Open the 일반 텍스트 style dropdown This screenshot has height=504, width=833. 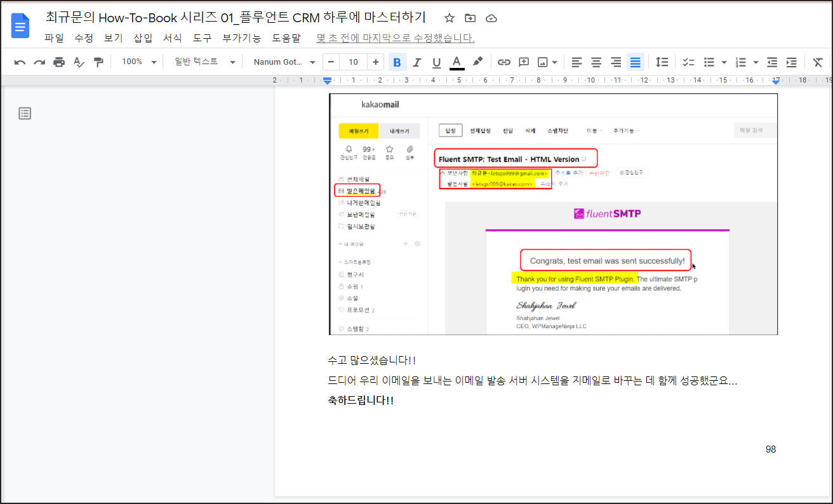(x=204, y=62)
